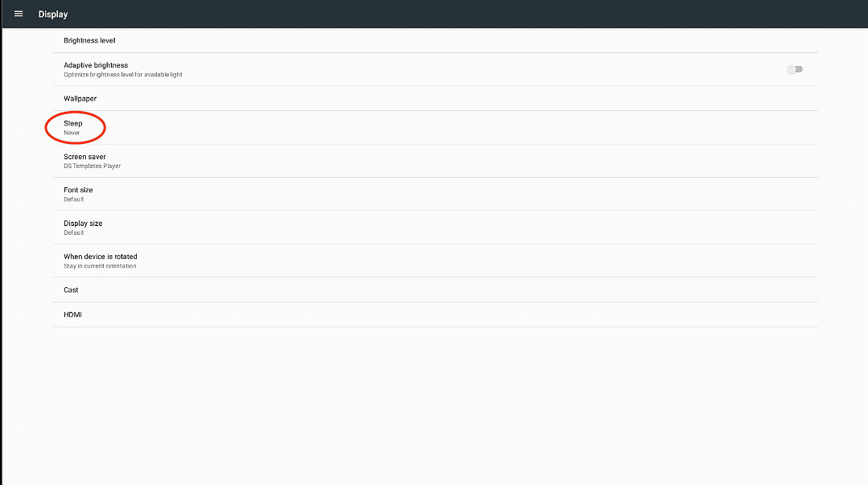868x485 pixels.
Task: Open the hamburger navigation menu
Action: click(19, 14)
